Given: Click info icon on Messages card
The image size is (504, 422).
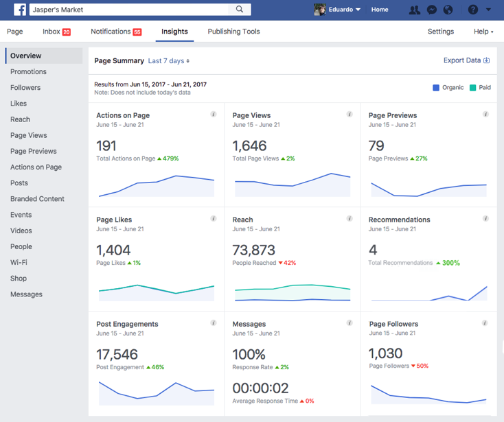Looking at the screenshot, I should point(350,323).
